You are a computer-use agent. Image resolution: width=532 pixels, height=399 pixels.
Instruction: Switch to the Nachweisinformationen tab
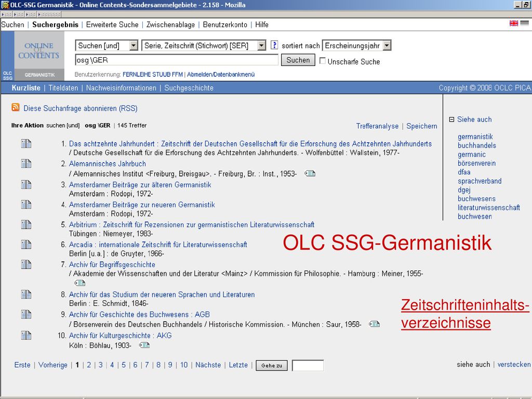point(121,88)
